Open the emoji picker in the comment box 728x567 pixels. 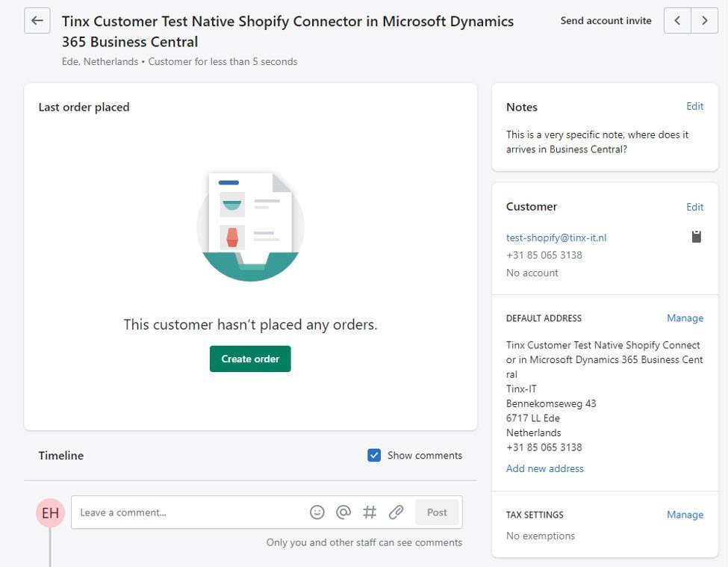[317, 512]
